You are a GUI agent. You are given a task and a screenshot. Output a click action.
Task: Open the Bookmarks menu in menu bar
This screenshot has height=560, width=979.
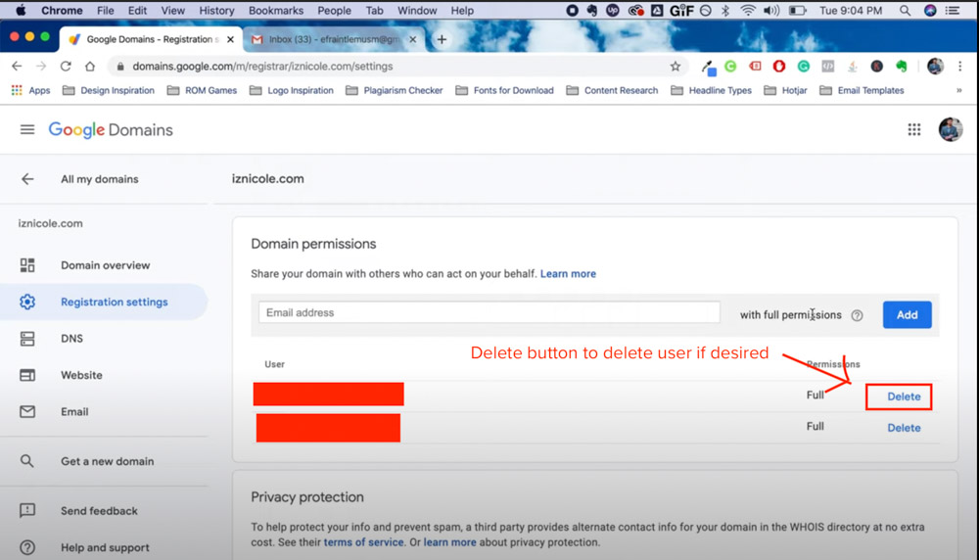point(275,11)
